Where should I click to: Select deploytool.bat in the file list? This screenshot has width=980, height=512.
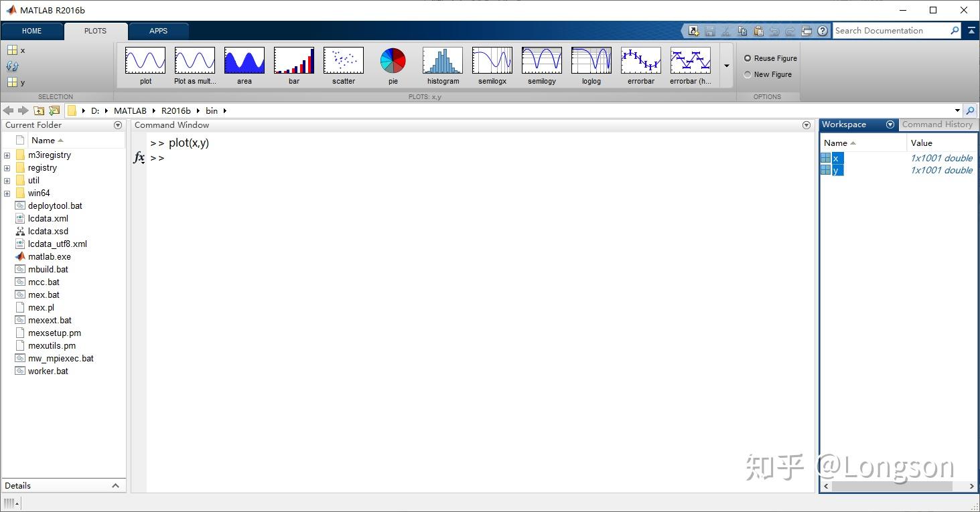[x=55, y=206]
